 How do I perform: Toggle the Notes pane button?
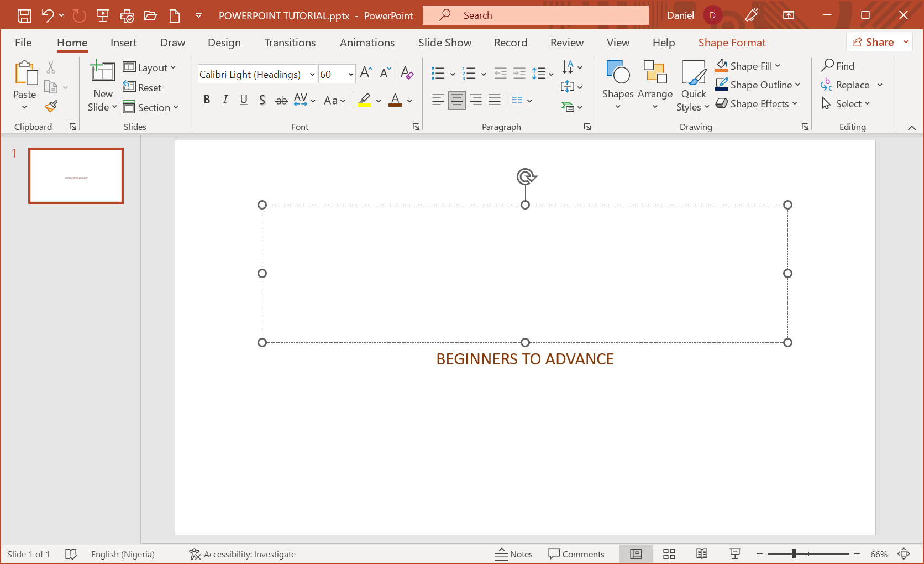(514, 554)
